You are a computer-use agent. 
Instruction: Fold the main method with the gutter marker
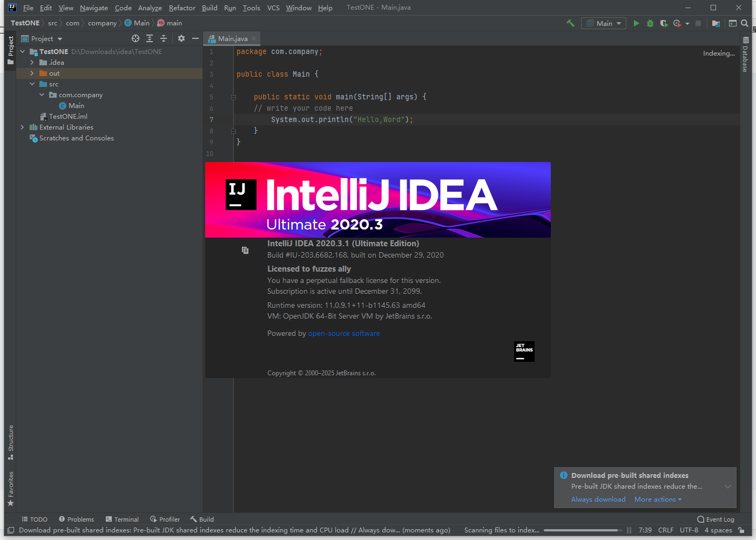[x=233, y=97]
